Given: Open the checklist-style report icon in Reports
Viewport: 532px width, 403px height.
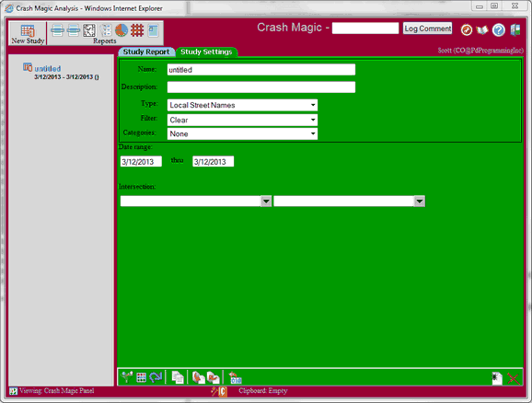Looking at the screenshot, I should (x=106, y=30).
